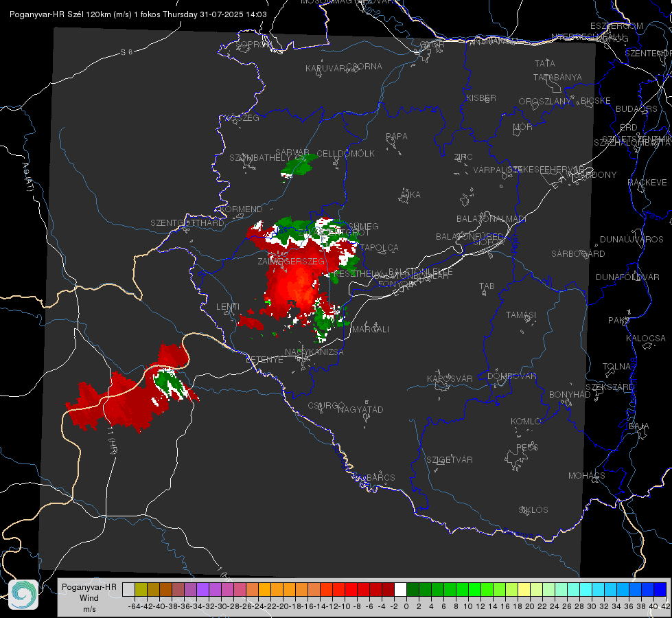This screenshot has width=672, height=618.
Task: Click the DUNAUJVAROS city label
Action: (x=632, y=239)
